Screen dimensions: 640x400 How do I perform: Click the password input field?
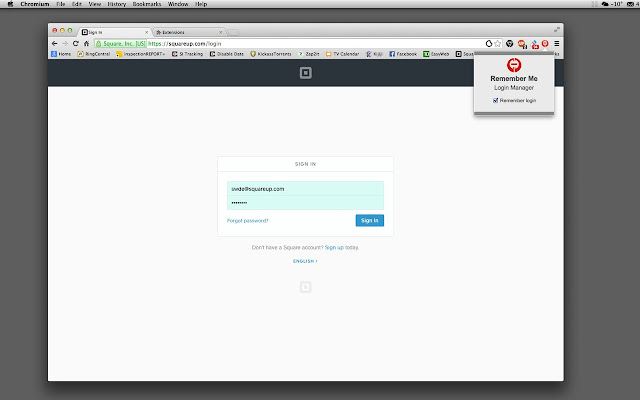pos(305,202)
